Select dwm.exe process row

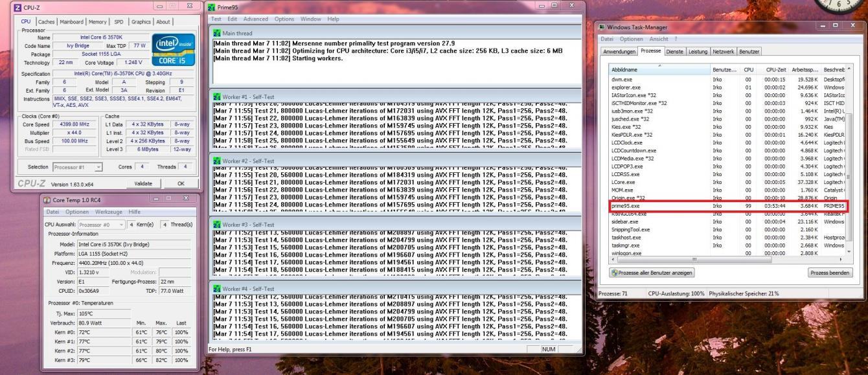point(728,79)
